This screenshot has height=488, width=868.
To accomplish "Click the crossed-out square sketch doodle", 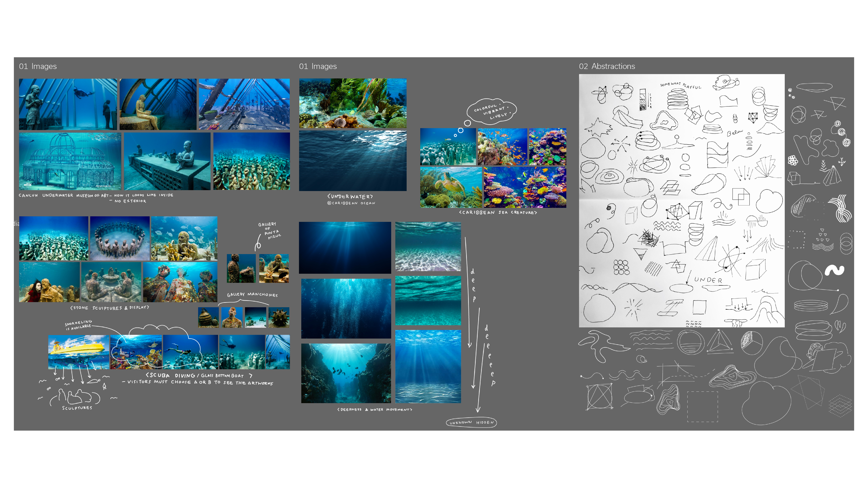I will coord(599,397).
